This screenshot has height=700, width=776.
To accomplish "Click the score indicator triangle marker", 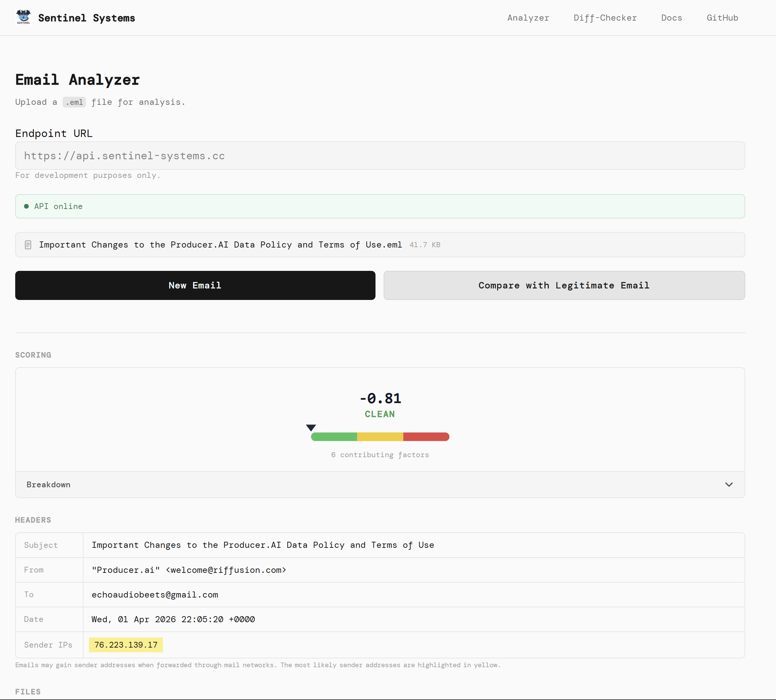I will (311, 428).
